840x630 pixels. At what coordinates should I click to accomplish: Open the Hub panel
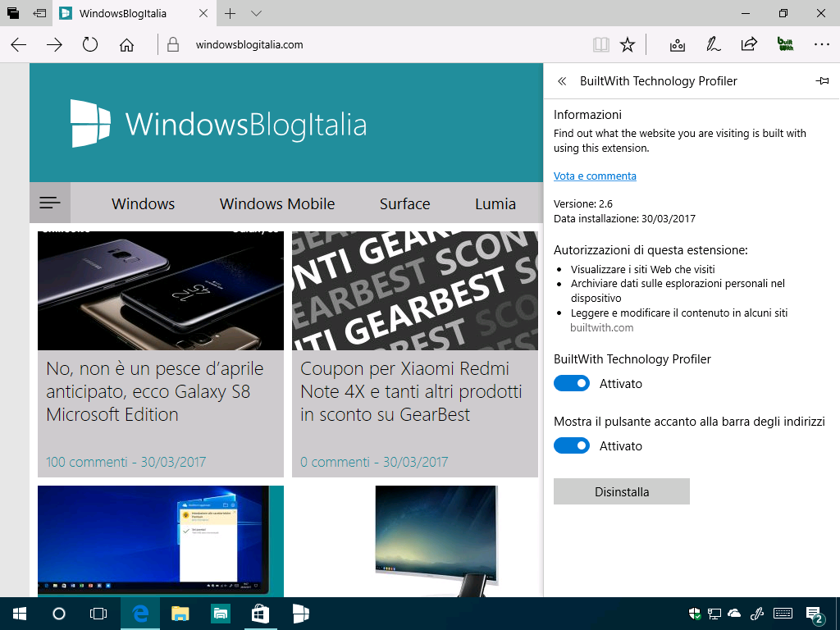[x=678, y=44]
